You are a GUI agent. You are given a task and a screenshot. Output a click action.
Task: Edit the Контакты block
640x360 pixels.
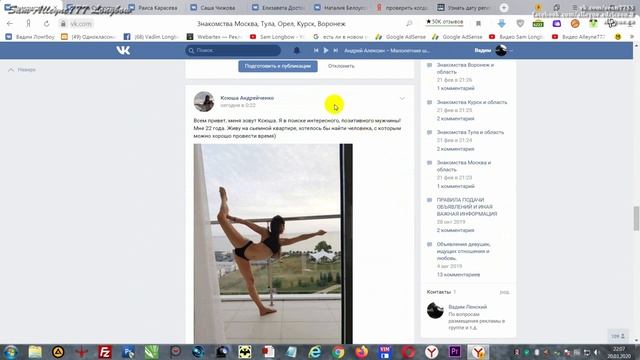[x=504, y=292]
